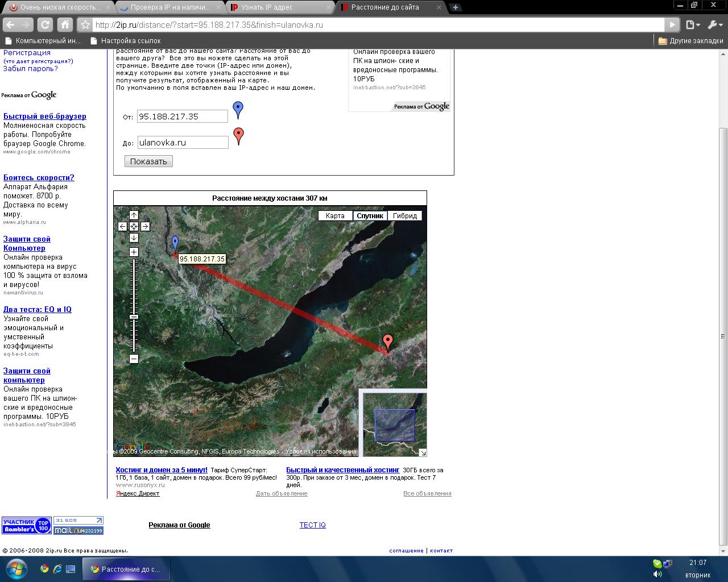
Task: Close the Расстояние до сайта tab
Action: click(439, 7)
